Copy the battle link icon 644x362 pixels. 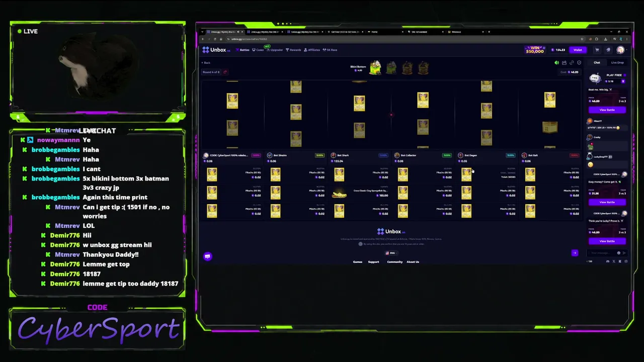point(572,63)
